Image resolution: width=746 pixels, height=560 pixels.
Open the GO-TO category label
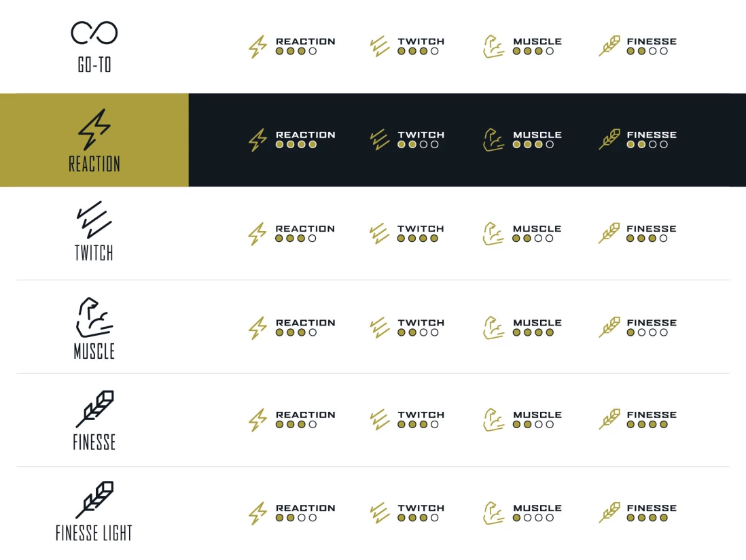point(94,65)
